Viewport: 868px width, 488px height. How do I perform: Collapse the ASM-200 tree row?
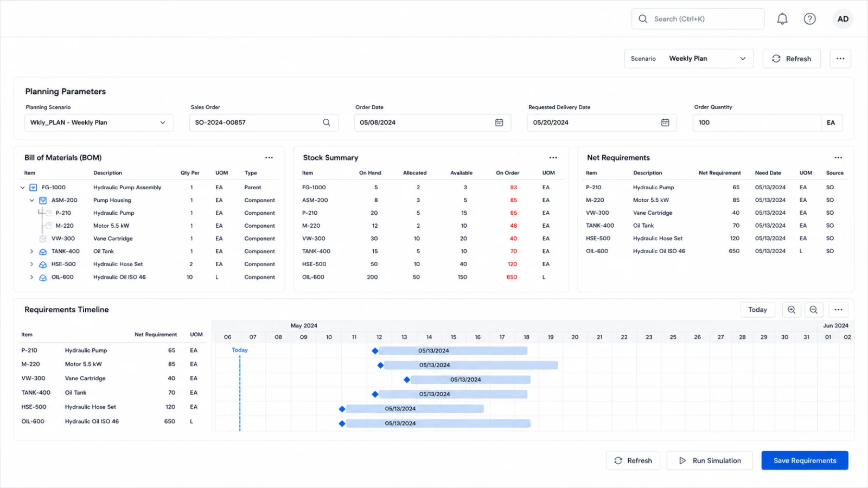[x=32, y=201]
